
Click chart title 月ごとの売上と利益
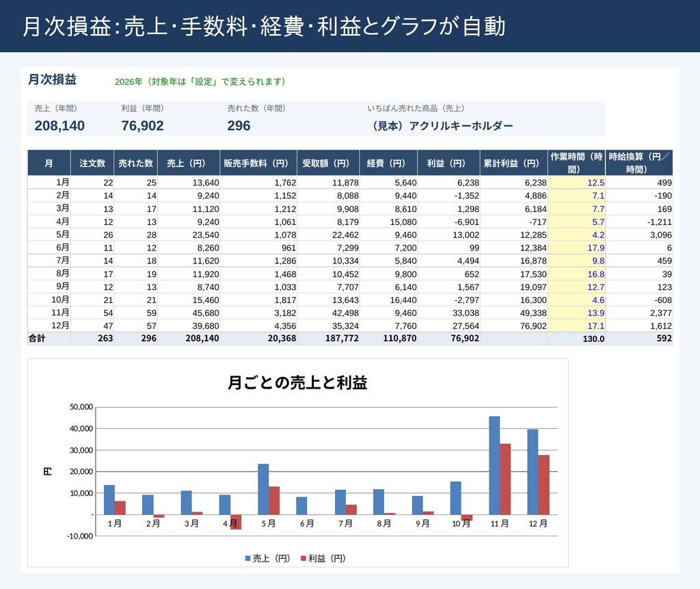point(297,382)
